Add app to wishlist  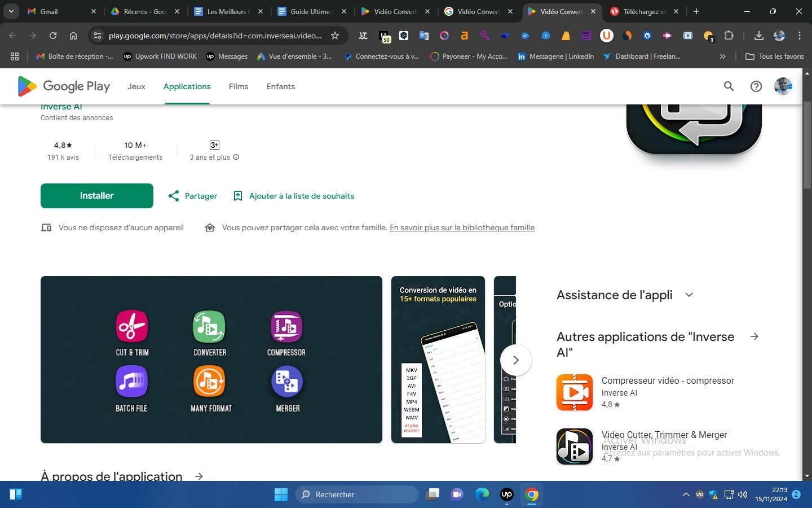coord(294,196)
